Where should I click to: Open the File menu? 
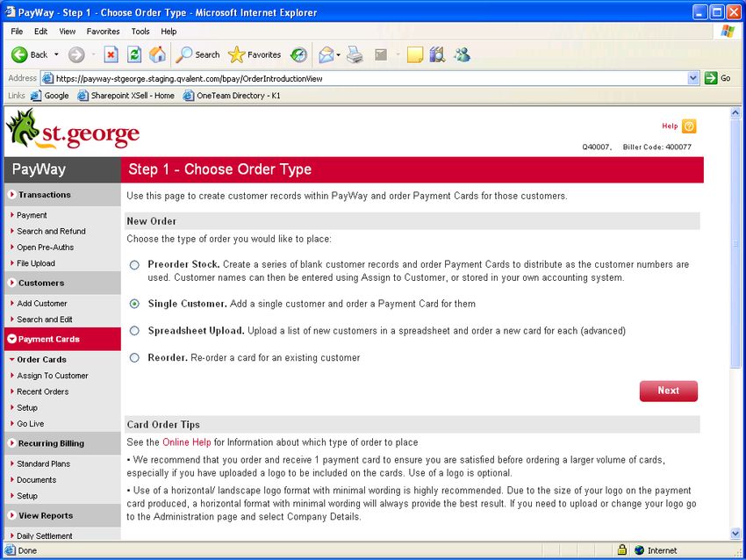pos(17,32)
